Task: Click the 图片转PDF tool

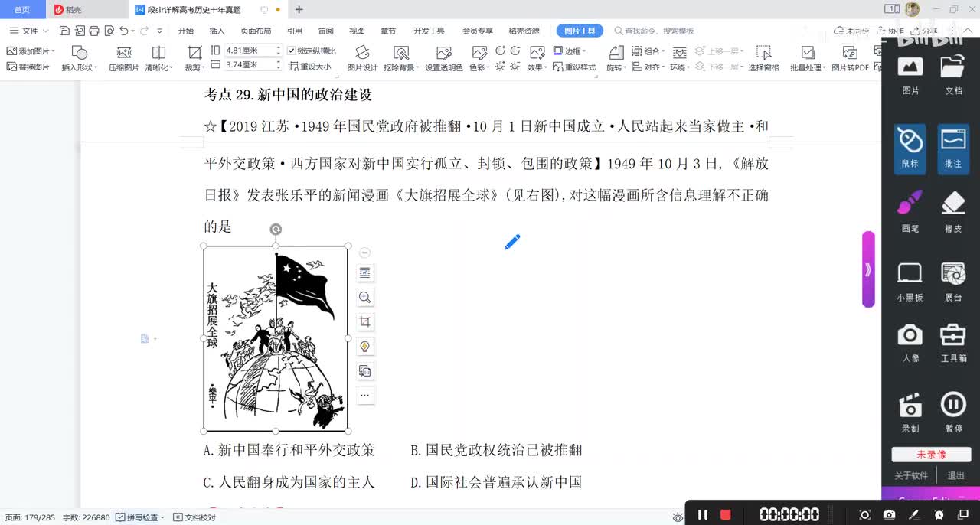Action: [850, 58]
